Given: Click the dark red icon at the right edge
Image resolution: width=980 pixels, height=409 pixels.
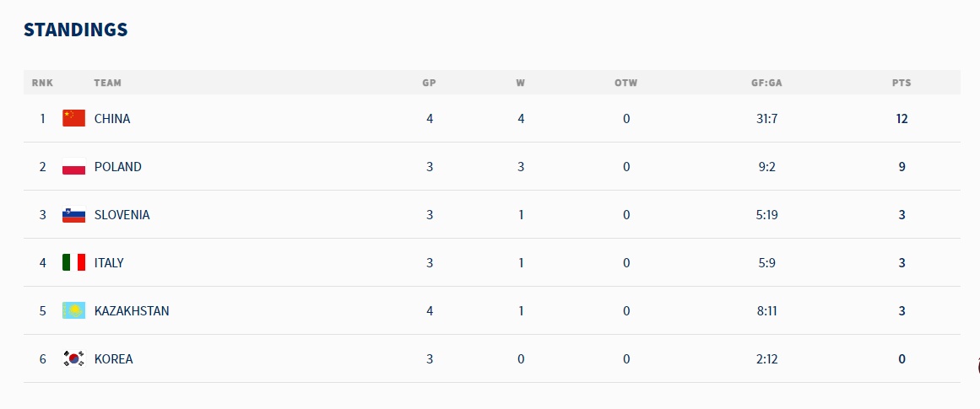Looking at the screenshot, I should pyautogui.click(x=977, y=366).
